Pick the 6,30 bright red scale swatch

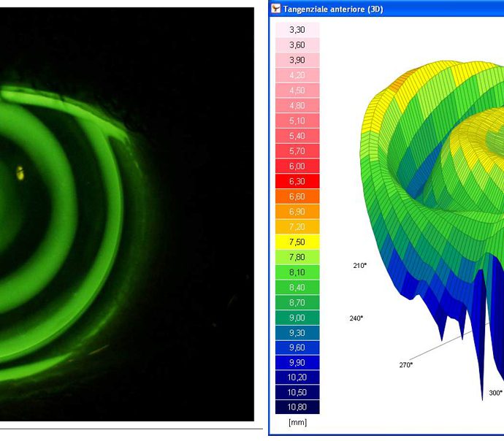[297, 181]
